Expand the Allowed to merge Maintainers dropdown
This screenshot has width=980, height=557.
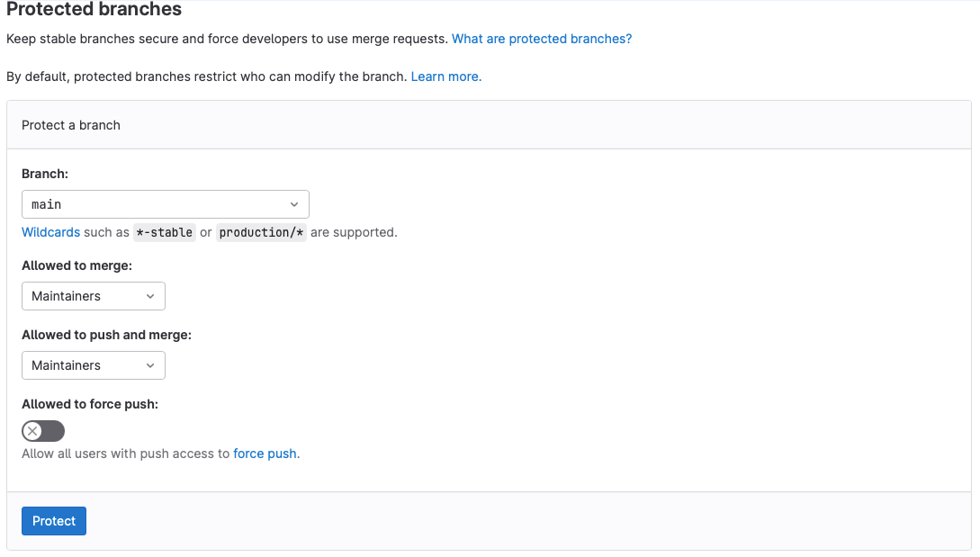[x=93, y=296]
